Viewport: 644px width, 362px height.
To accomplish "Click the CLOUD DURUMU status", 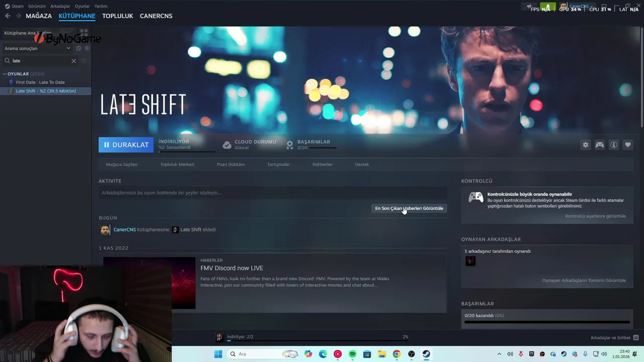I will tap(250, 145).
